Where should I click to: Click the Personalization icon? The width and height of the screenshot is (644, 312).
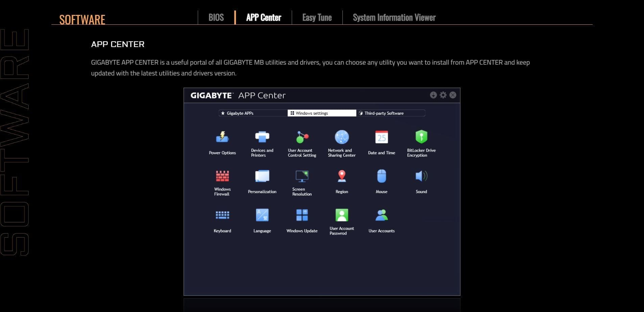click(x=262, y=176)
